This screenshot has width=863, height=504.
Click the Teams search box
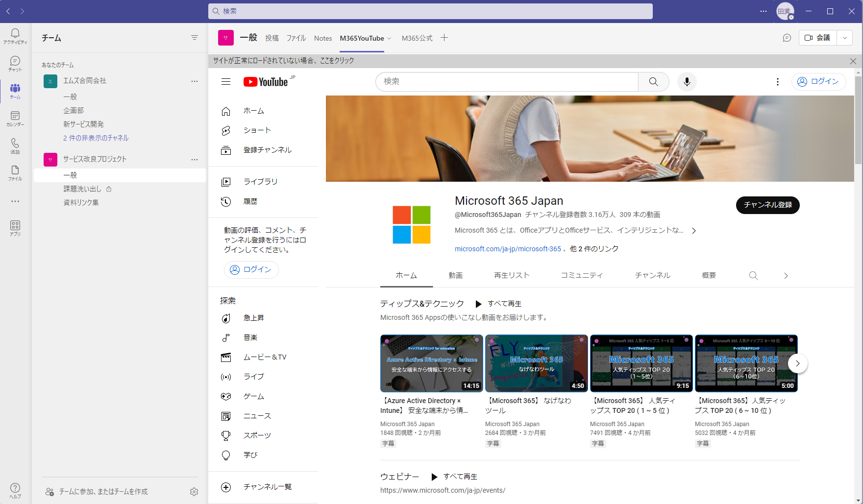(430, 11)
